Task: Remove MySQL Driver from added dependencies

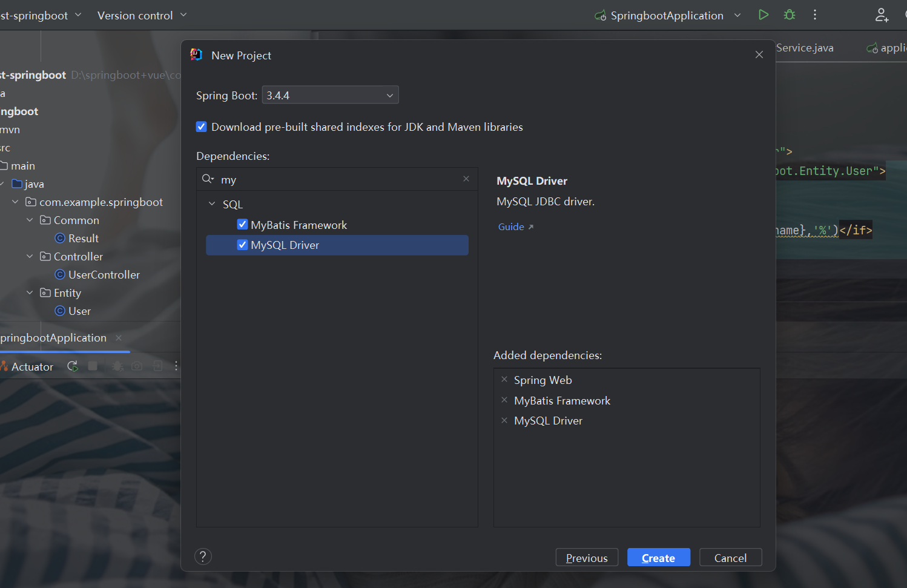Action: pyautogui.click(x=504, y=420)
